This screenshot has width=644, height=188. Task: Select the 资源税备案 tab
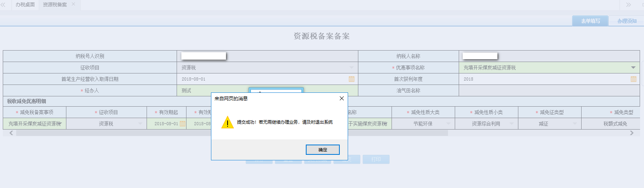pos(55,5)
